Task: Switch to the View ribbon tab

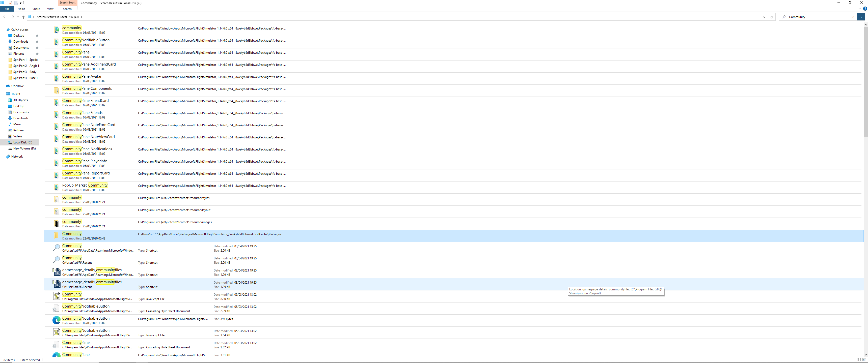Action: point(50,9)
